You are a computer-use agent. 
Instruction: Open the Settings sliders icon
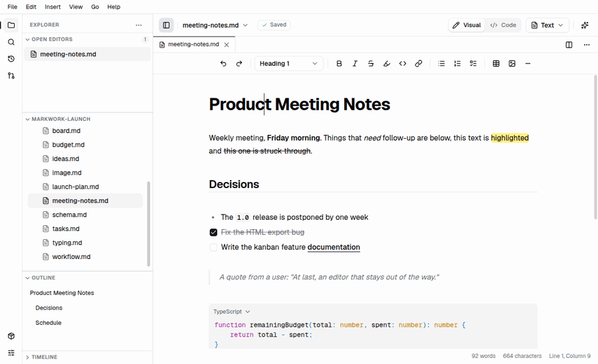11,353
